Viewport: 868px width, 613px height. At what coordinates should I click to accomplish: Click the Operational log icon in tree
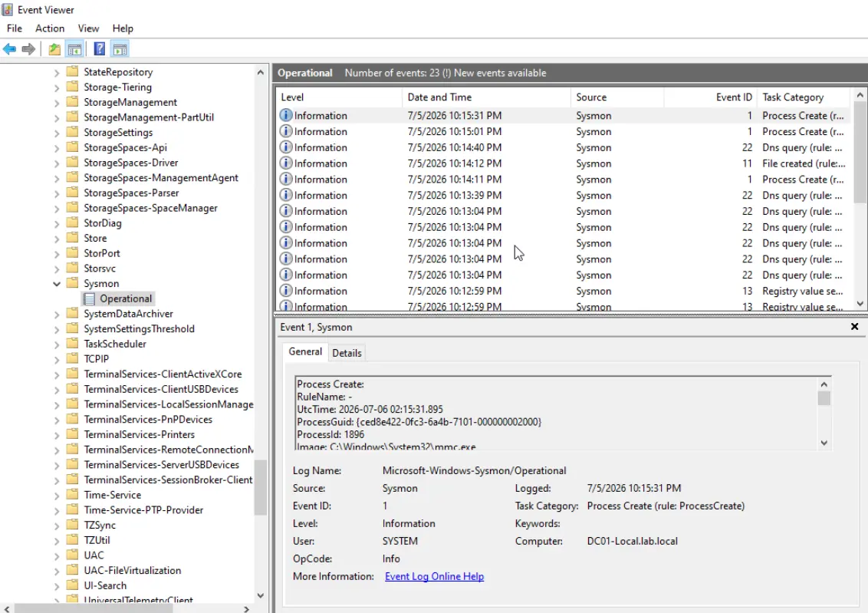pos(89,298)
